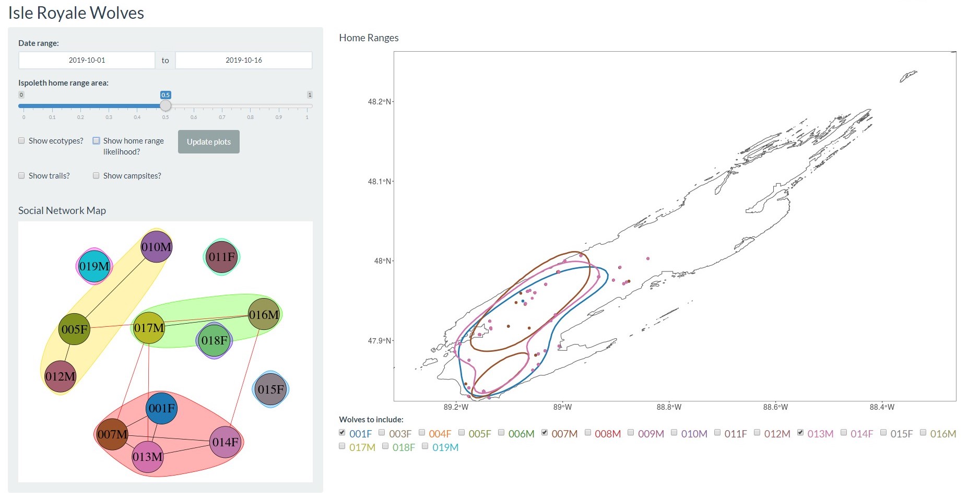980x498 pixels.
Task: Select the 005F wolf node
Action: tap(74, 329)
